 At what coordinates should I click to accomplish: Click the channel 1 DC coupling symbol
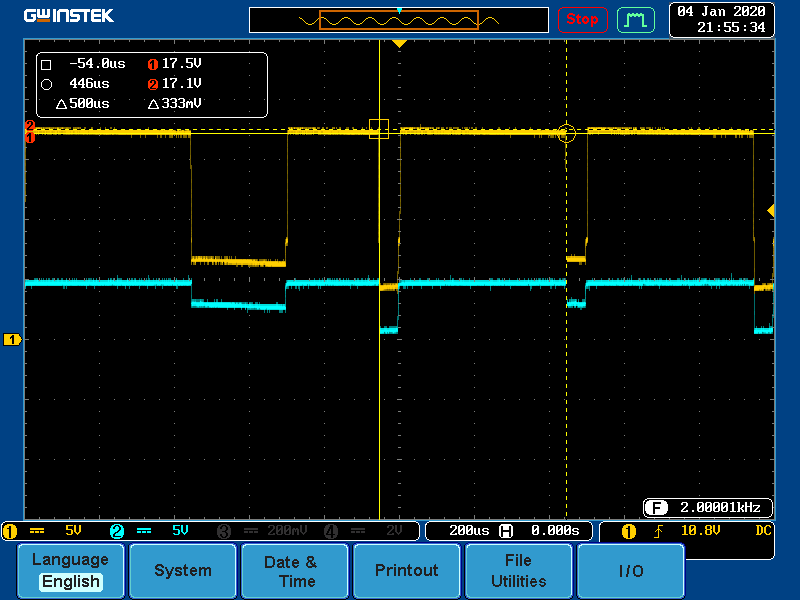point(37,531)
